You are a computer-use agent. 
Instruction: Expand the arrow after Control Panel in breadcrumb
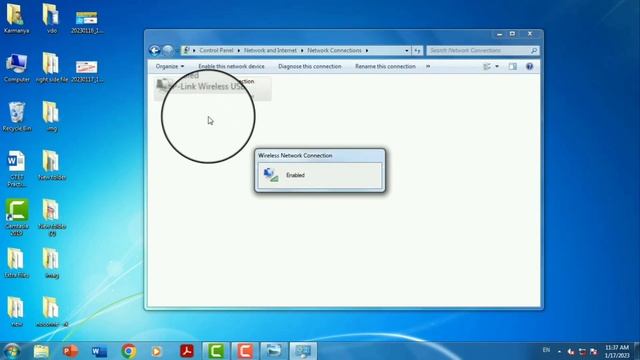point(238,51)
